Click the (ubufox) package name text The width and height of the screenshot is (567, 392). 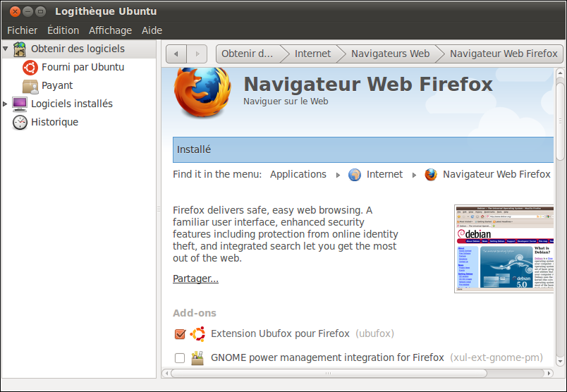pyautogui.click(x=374, y=333)
